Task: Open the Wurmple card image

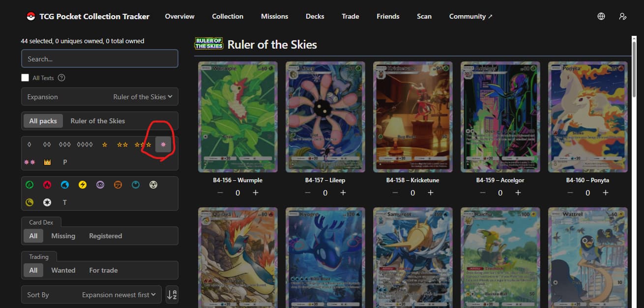Action: click(238, 117)
